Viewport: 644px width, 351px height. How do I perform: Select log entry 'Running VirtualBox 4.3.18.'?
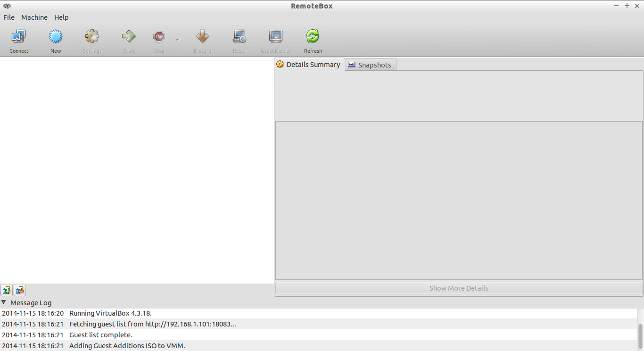coord(318,313)
